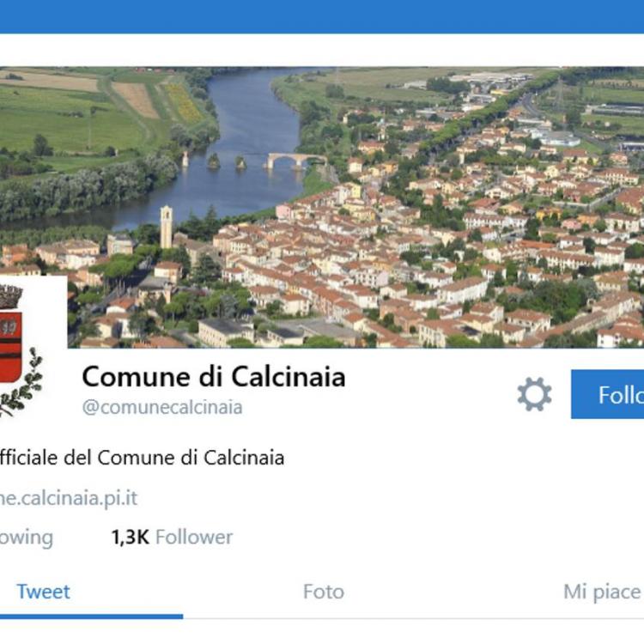Click the blue underline beneath the Tweet tab

click(x=91, y=616)
